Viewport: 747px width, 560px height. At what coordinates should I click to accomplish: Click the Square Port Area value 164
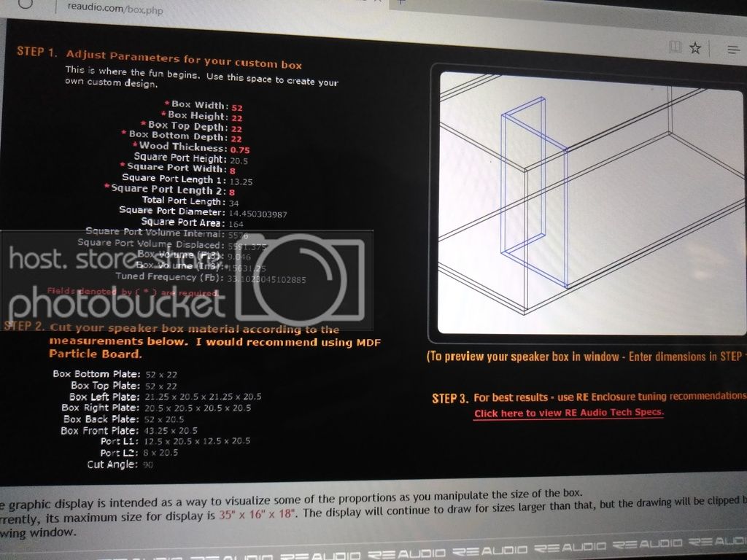(236, 224)
